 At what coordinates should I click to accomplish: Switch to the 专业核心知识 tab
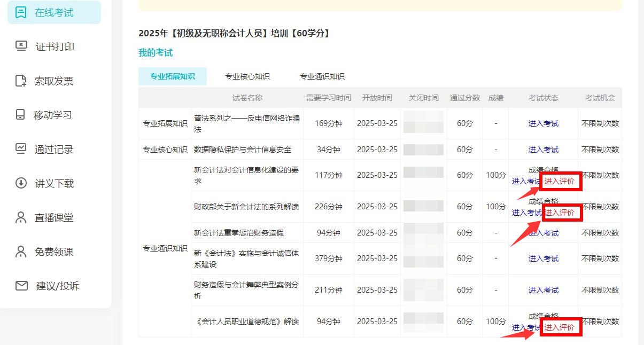(247, 76)
